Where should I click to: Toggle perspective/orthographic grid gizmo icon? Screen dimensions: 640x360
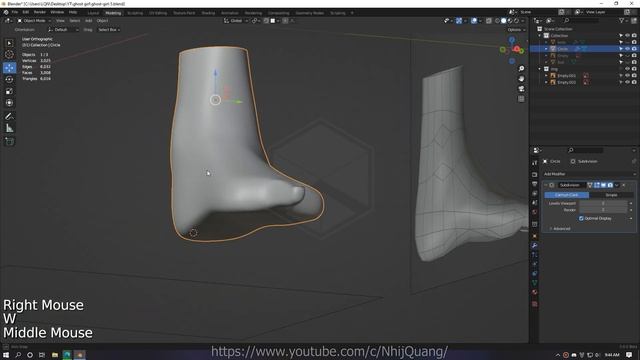[521, 99]
